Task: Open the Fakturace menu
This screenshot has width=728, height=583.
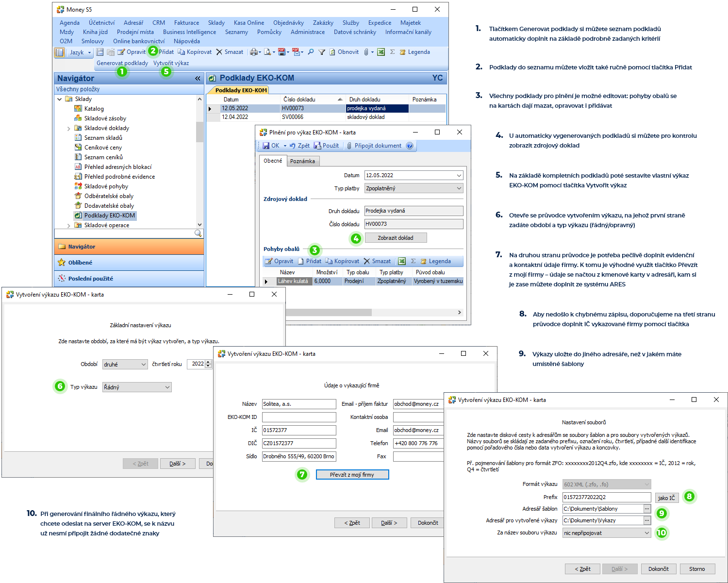Action: [187, 23]
